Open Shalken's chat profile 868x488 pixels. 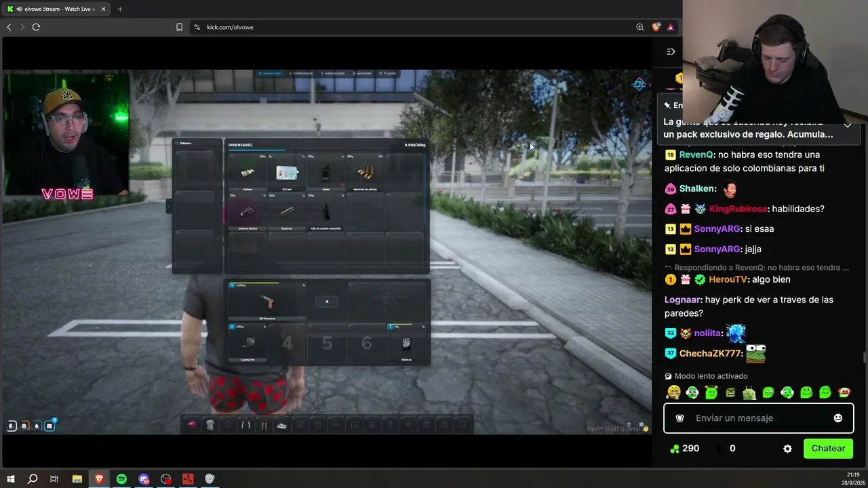coord(696,188)
